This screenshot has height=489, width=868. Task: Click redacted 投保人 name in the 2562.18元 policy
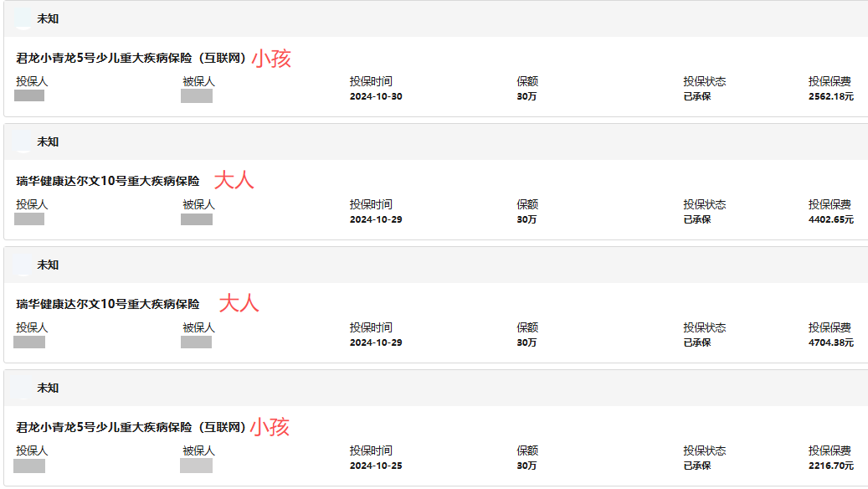click(x=29, y=96)
